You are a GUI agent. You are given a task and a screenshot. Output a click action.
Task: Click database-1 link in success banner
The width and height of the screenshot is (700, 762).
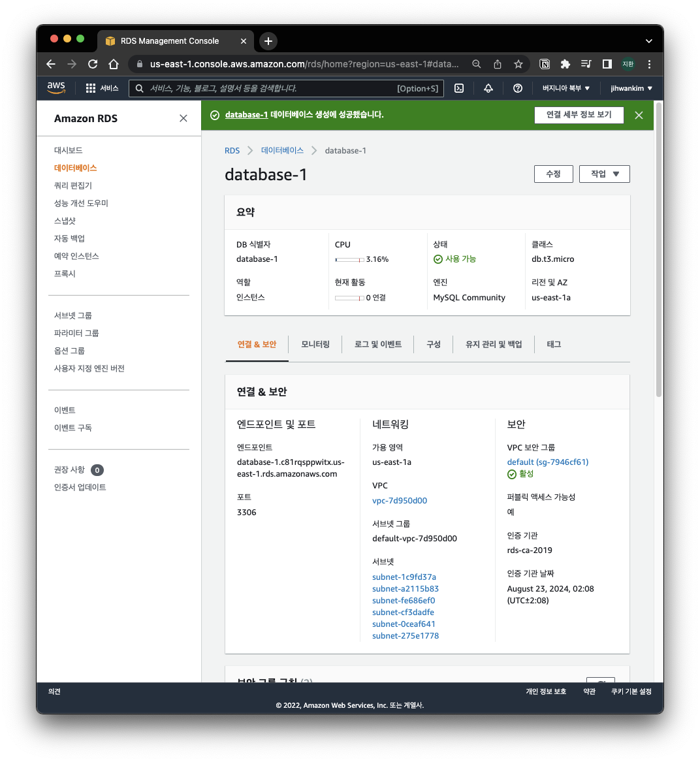246,115
